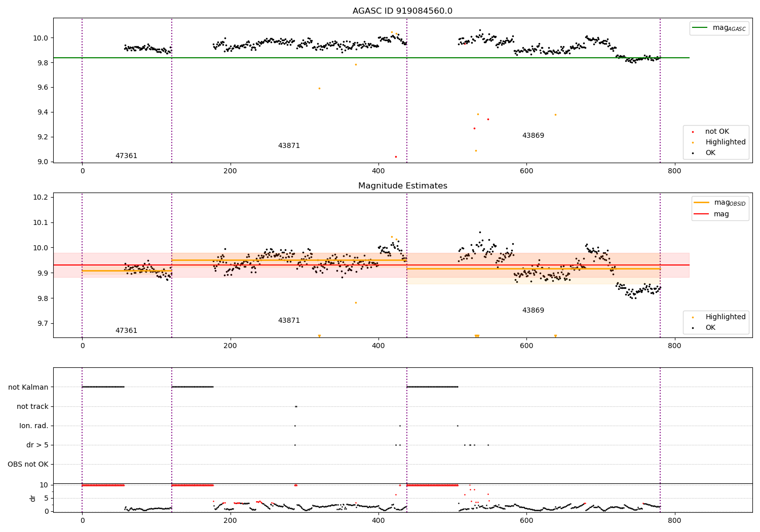
Task: Click the red not-OK point near 9.04 magnitude
Action: (x=396, y=157)
